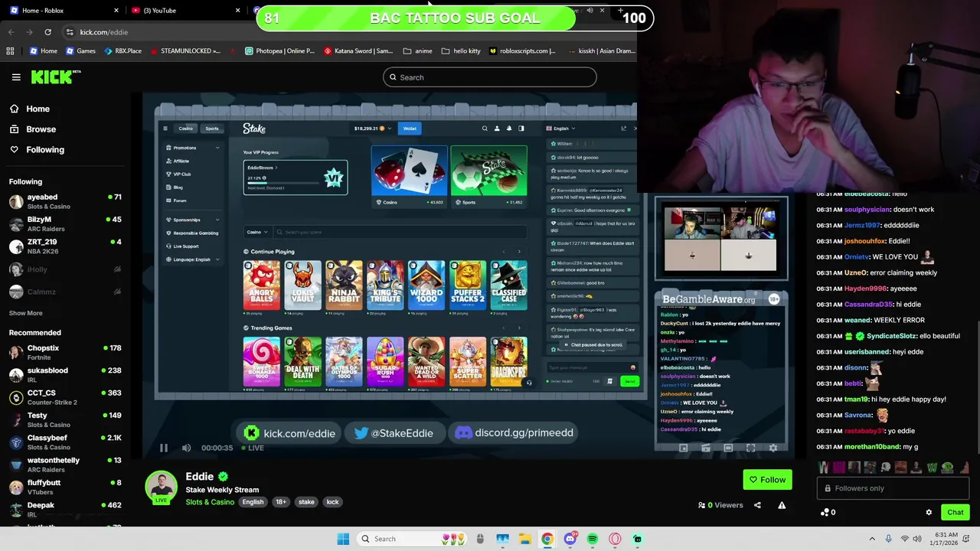The width and height of the screenshot is (980, 551).
Task: Click the green Chat send button
Action: pyautogui.click(x=955, y=513)
